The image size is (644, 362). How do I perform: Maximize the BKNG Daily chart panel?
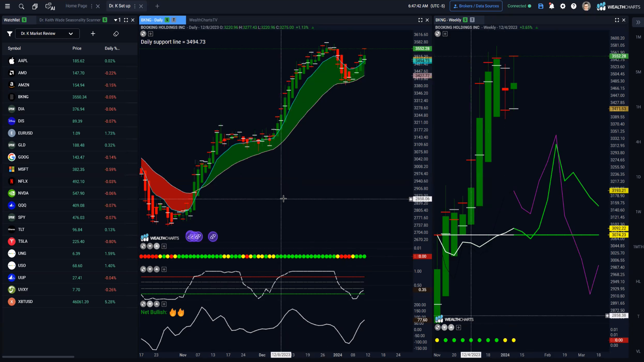click(x=420, y=20)
